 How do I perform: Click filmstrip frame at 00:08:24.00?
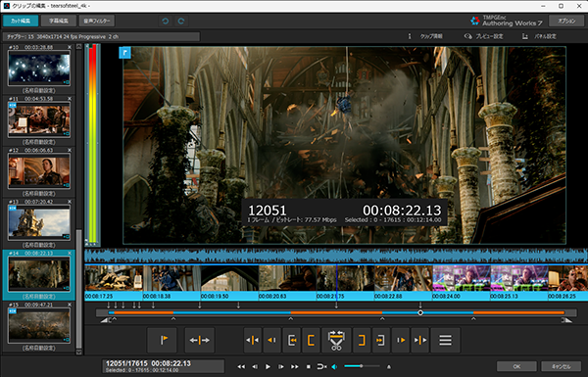point(462,278)
